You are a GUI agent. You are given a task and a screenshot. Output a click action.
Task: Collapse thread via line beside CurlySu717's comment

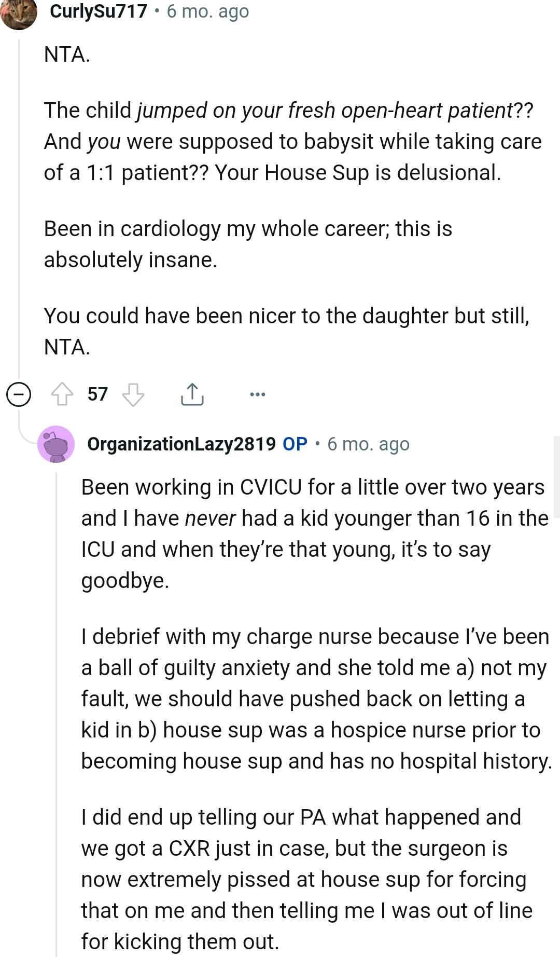click(x=19, y=208)
